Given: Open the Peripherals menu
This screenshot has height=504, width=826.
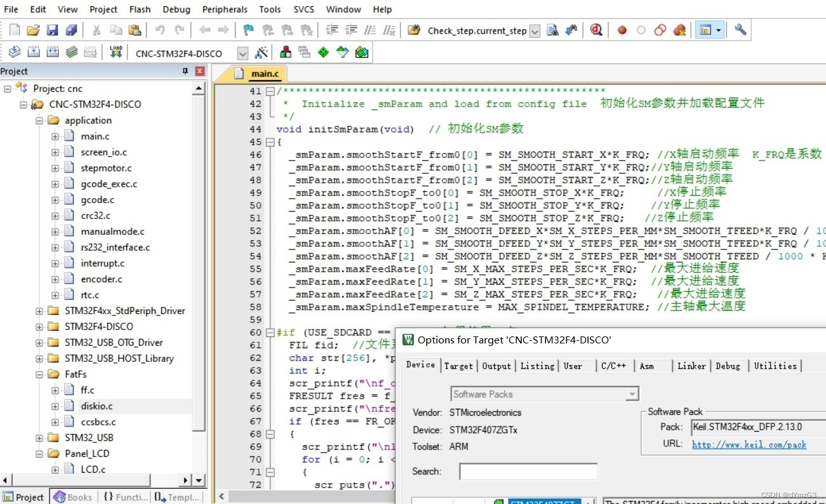Looking at the screenshot, I should 225,10.
